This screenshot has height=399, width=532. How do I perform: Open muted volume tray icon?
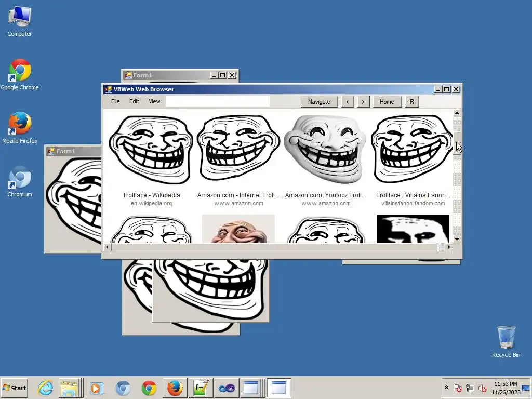pyautogui.click(x=482, y=388)
